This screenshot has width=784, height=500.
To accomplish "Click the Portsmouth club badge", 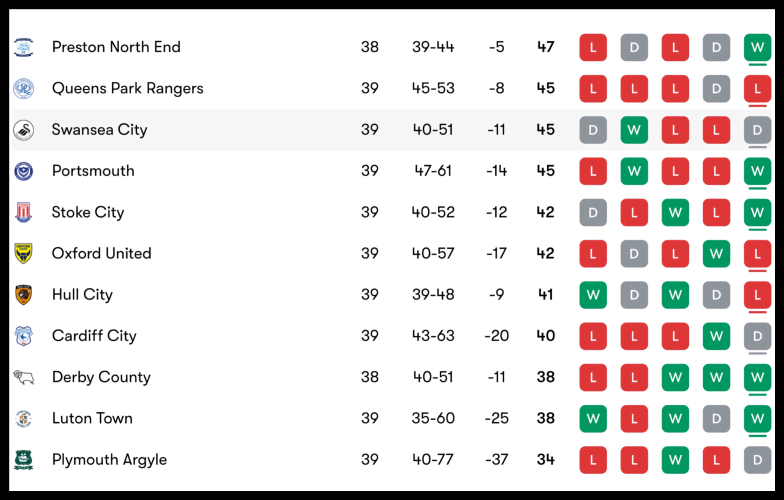I will (x=23, y=171).
